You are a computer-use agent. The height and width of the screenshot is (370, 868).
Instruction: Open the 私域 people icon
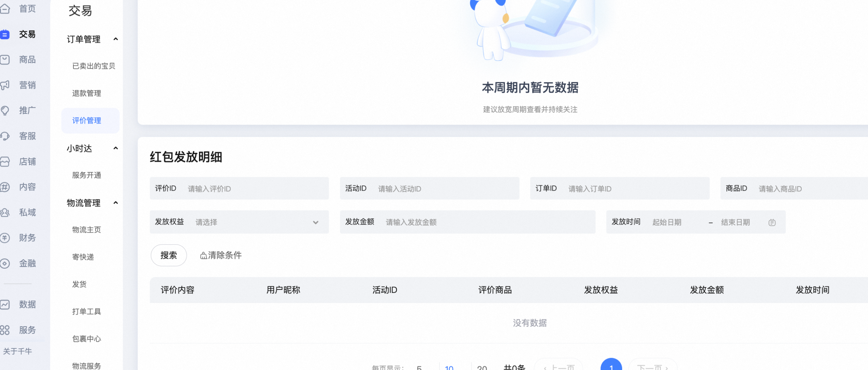click(x=5, y=213)
